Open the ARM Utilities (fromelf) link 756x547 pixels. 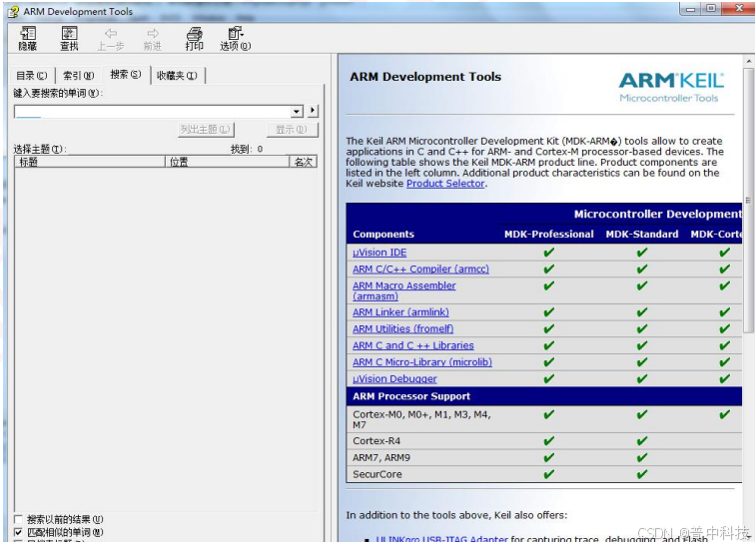[402, 328]
